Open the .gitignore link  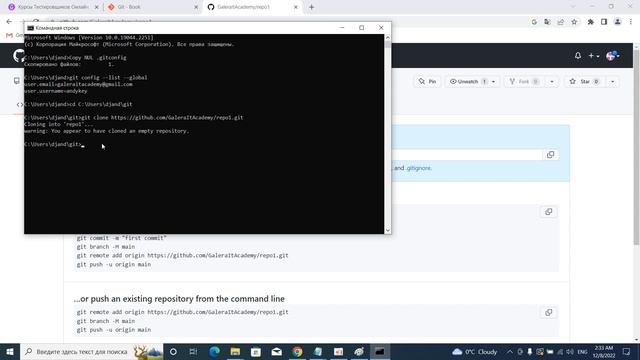coord(419,168)
